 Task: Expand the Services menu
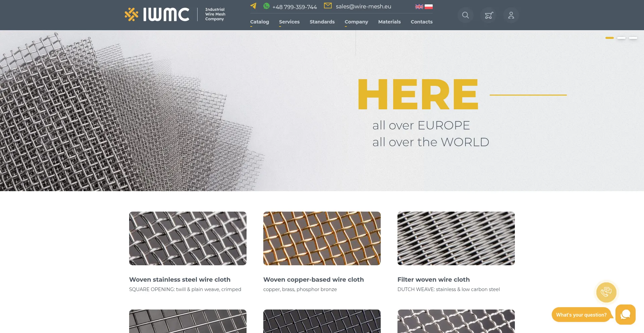tap(289, 22)
